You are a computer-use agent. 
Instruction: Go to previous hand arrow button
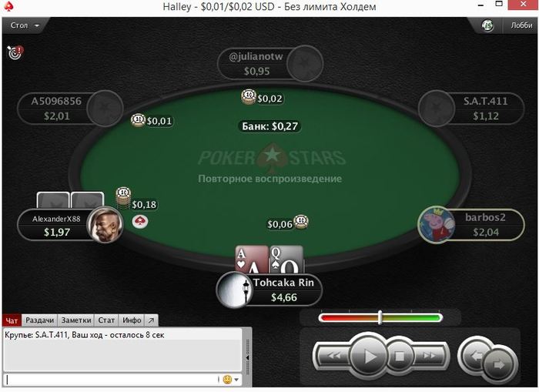point(477,356)
